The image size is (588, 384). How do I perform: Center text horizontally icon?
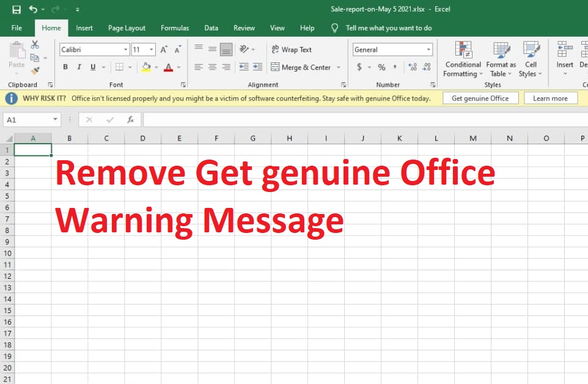(x=212, y=67)
